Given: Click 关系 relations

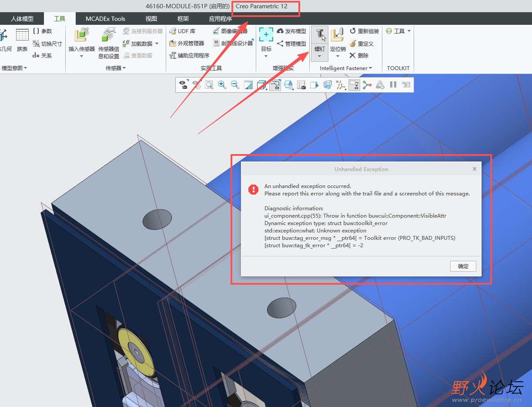Looking at the screenshot, I should 42,55.
